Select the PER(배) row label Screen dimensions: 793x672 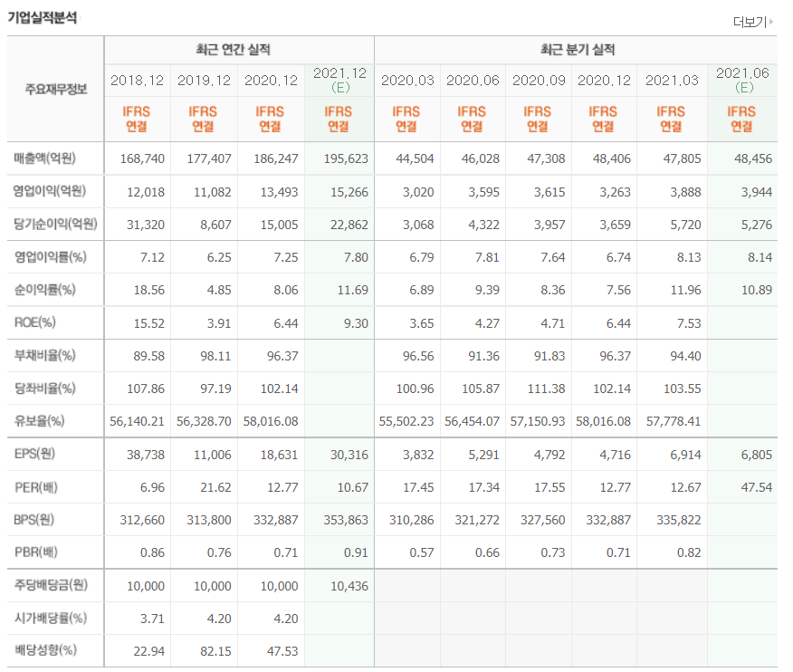coord(36,487)
